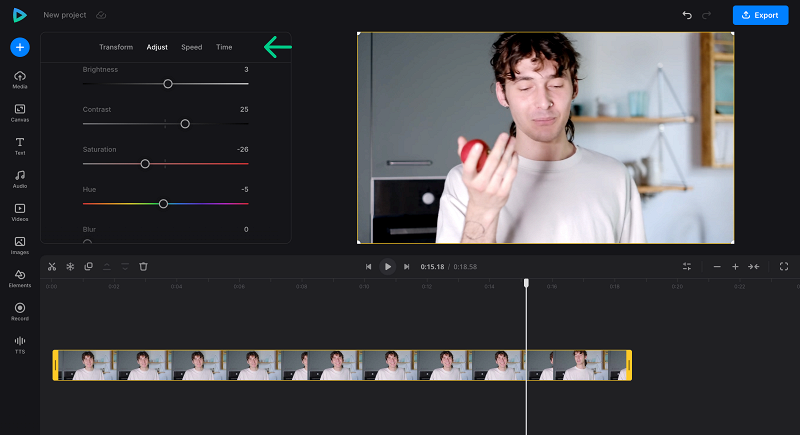
Task: Open the Audio panel
Action: tap(20, 180)
